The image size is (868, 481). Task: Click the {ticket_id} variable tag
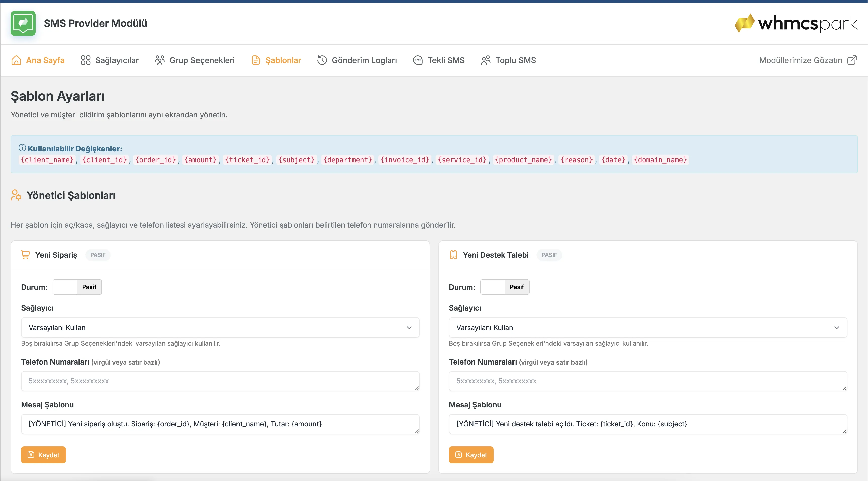[x=247, y=160]
